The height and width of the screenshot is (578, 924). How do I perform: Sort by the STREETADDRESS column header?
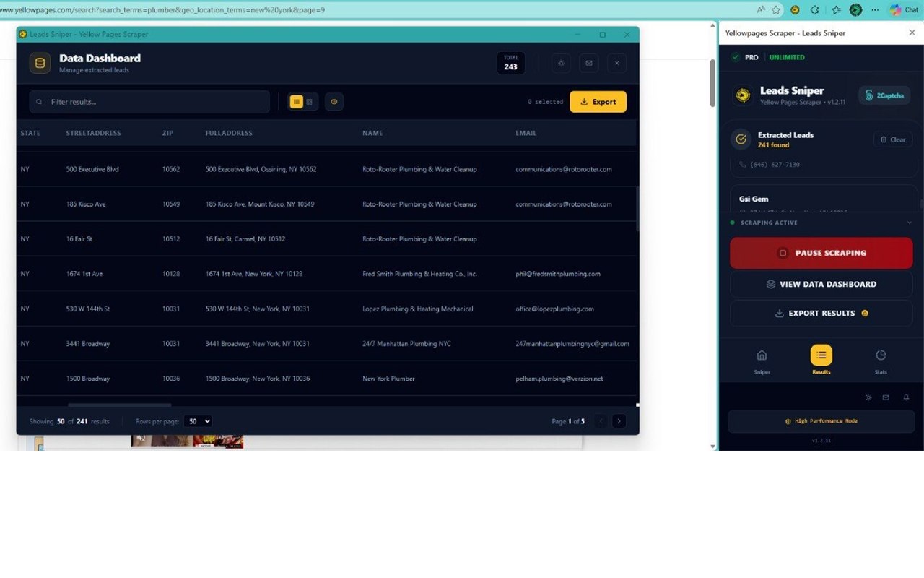pyautogui.click(x=93, y=133)
